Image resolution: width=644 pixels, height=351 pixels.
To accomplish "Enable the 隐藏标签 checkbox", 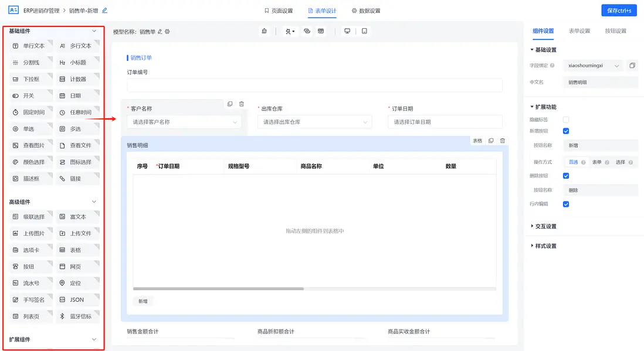I will click(565, 119).
